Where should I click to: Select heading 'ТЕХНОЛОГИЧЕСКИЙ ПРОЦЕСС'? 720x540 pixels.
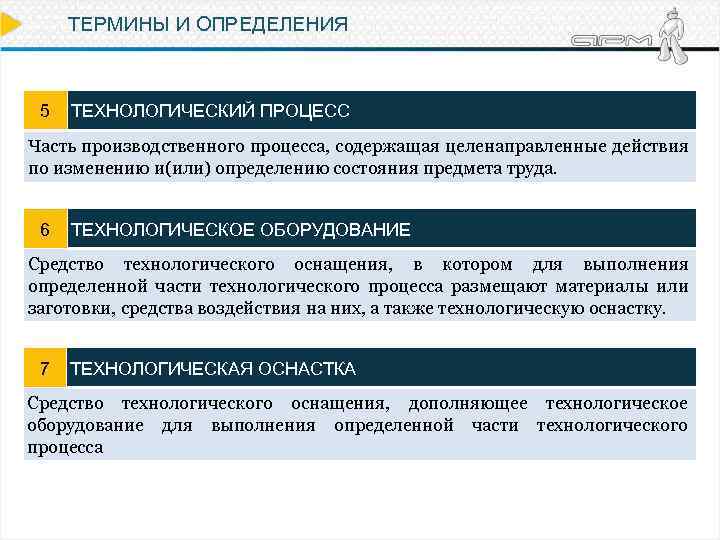(x=210, y=111)
